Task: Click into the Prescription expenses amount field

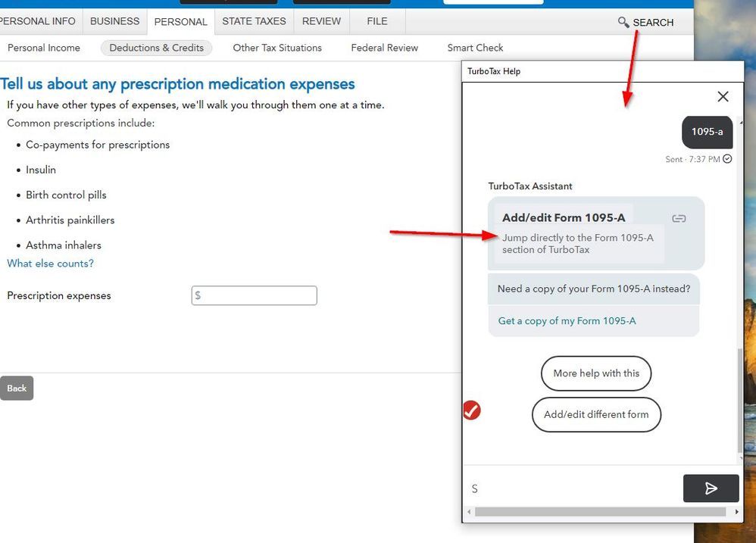Action: coord(254,295)
